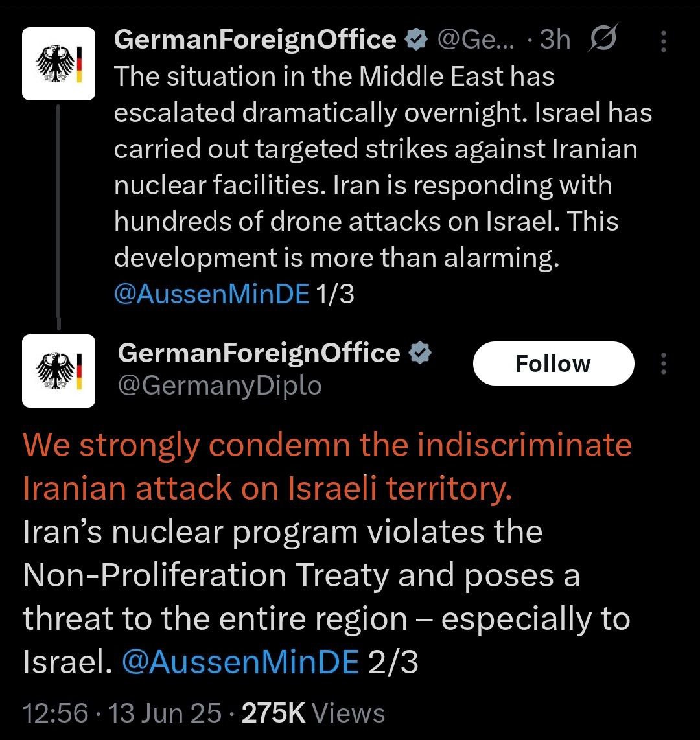700x740 pixels.
Task: Click the red highlighted 'We strongly condemn' text
Action: pyautogui.click(x=327, y=467)
